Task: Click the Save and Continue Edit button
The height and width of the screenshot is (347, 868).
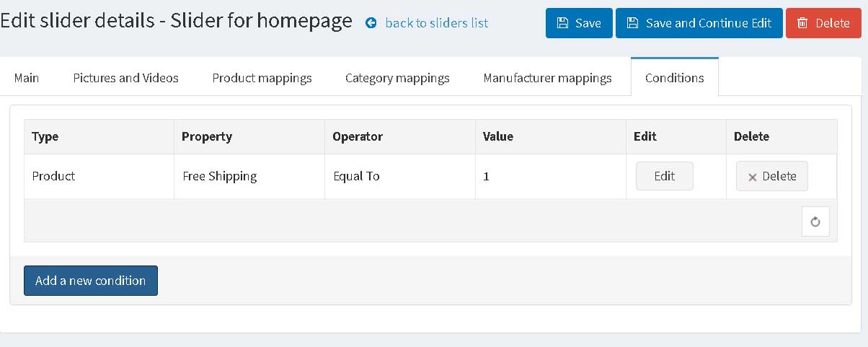Action: point(699,23)
